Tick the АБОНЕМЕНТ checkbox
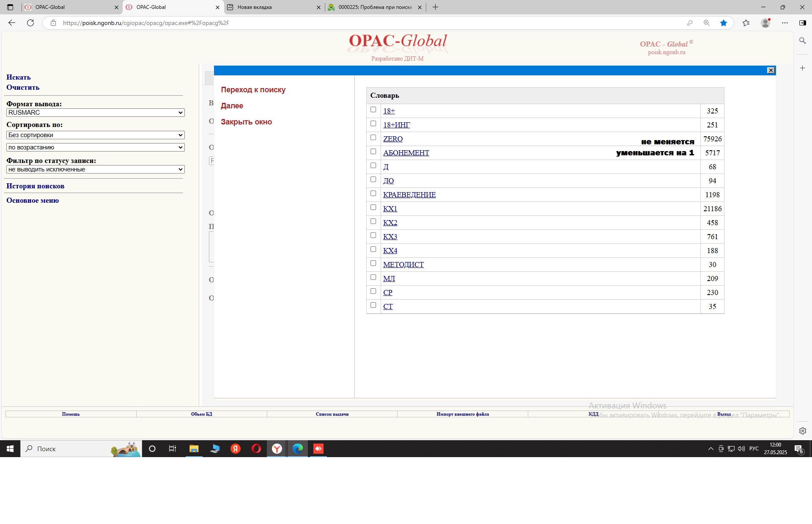The height and width of the screenshot is (524, 812). [373, 152]
